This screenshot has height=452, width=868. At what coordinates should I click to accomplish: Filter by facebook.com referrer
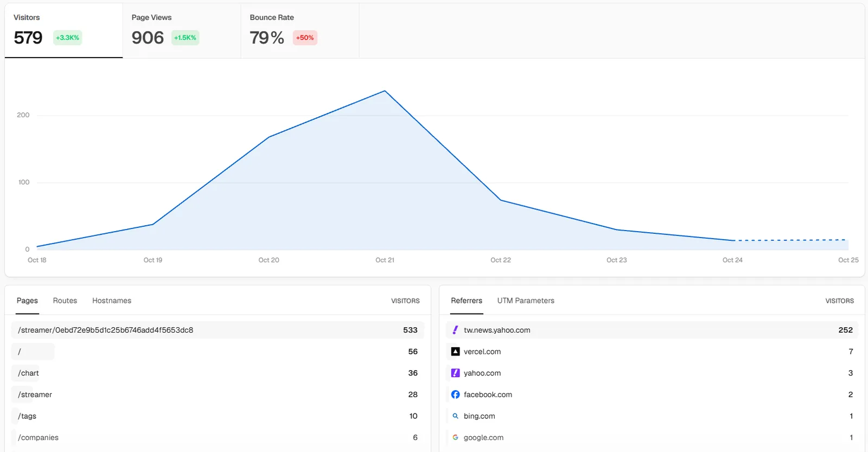tap(652, 394)
